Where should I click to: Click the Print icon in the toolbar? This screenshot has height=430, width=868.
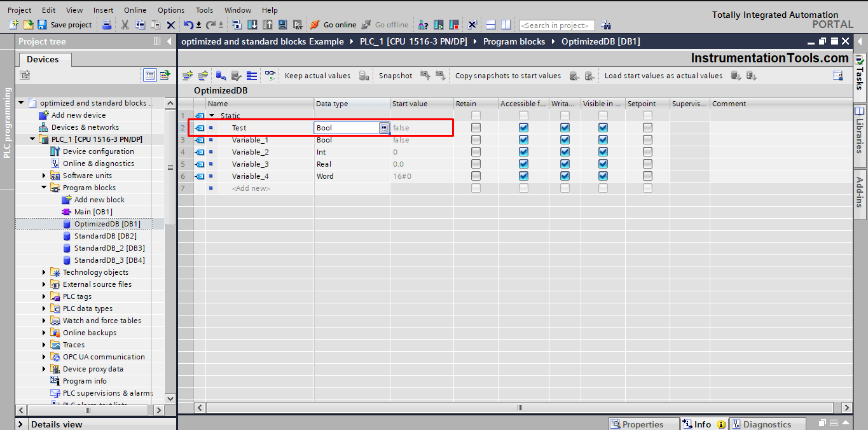(107, 25)
